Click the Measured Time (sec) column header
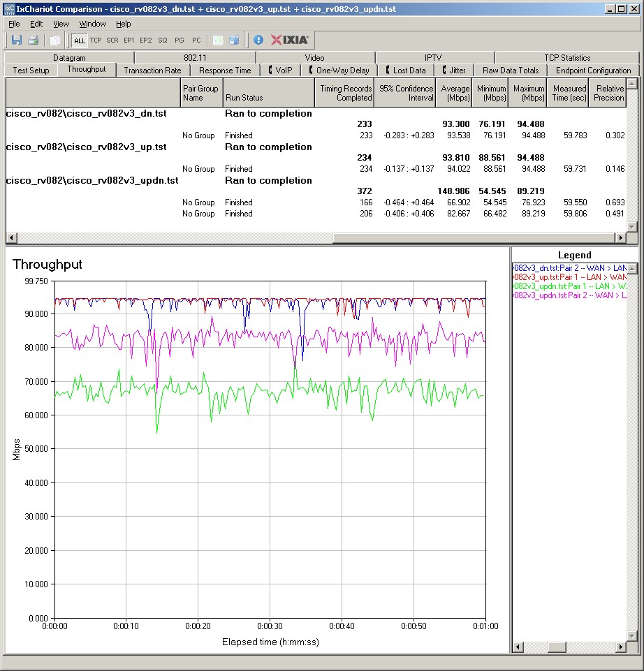The width and height of the screenshot is (644, 671). [568, 93]
